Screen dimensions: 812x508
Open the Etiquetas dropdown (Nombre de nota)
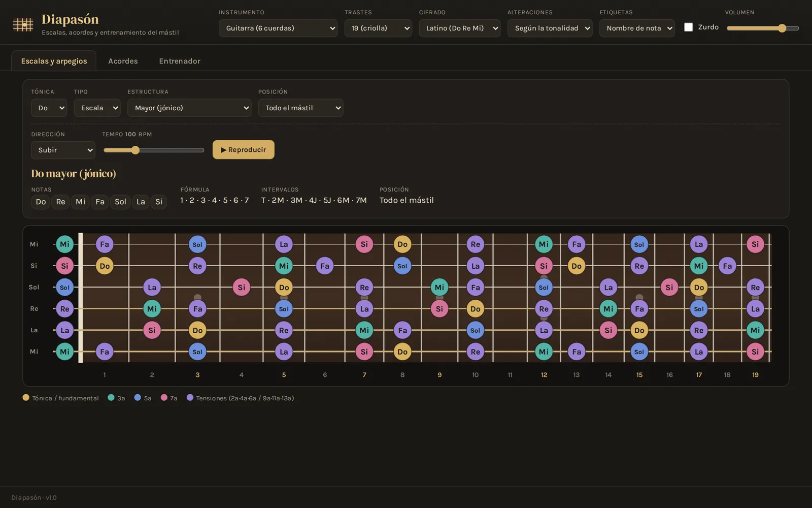[x=637, y=28]
